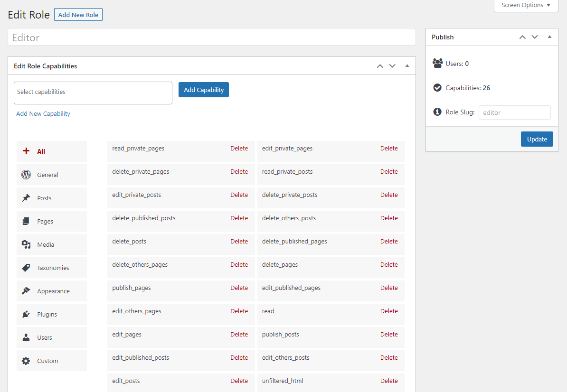Click the Update button
The height and width of the screenshot is (392, 567).
click(537, 139)
